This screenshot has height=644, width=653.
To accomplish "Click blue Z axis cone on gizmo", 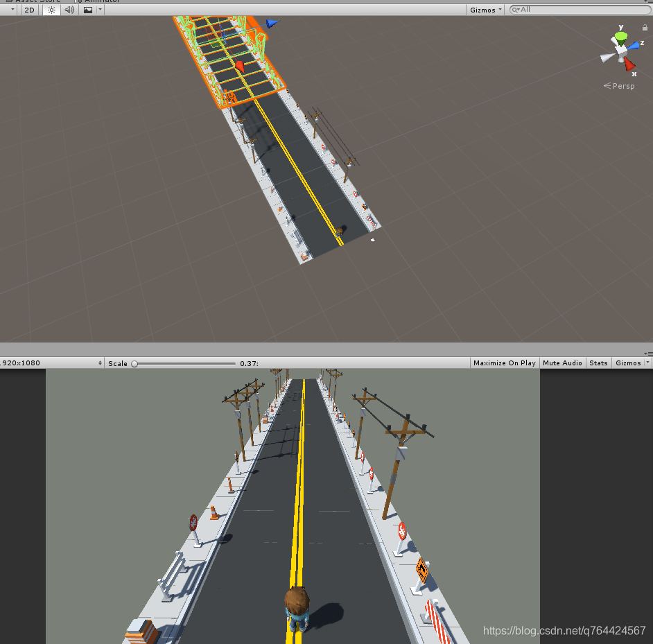I will click(634, 45).
